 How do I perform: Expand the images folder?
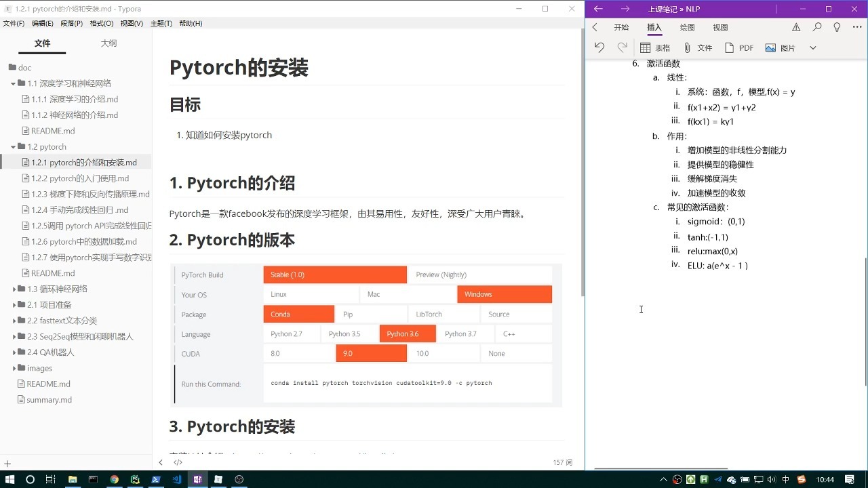click(14, 368)
